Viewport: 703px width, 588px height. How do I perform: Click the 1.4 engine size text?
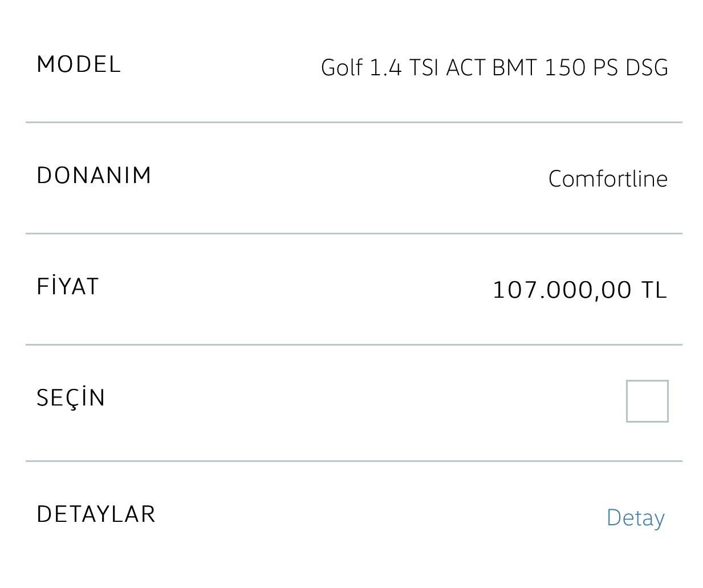pos(386,67)
